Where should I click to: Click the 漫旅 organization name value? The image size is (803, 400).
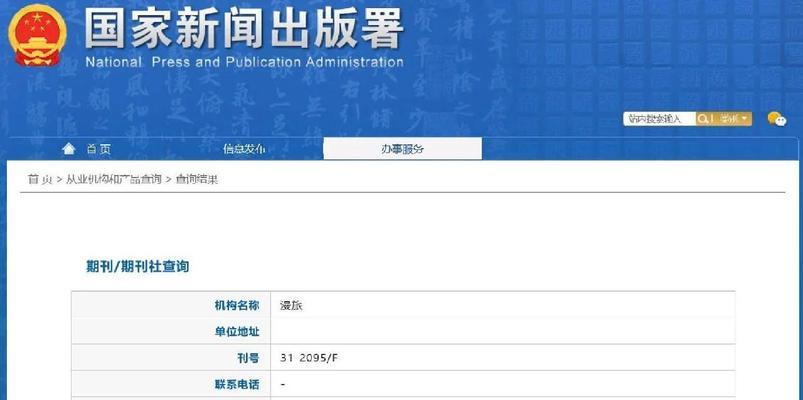[291, 306]
